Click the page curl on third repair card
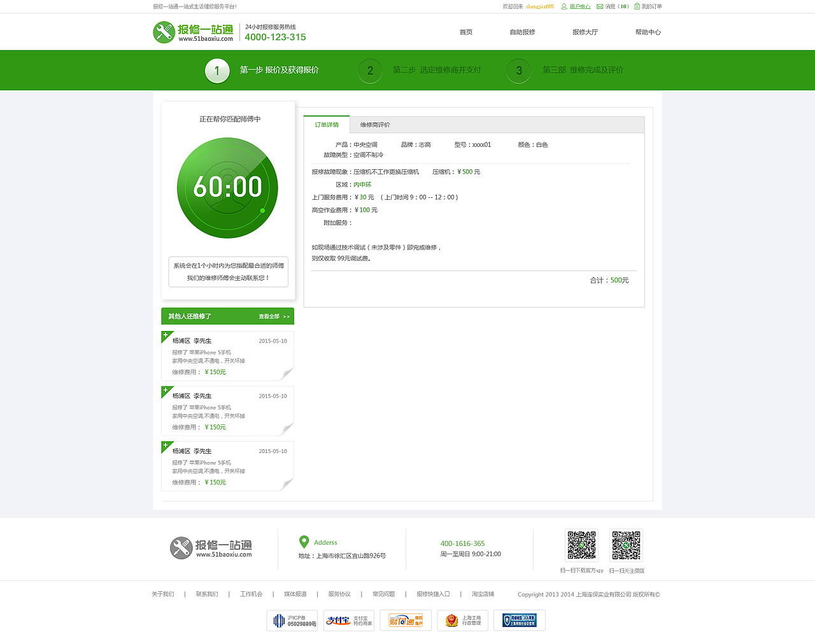Screen dimensions: 815x644 coord(288,484)
